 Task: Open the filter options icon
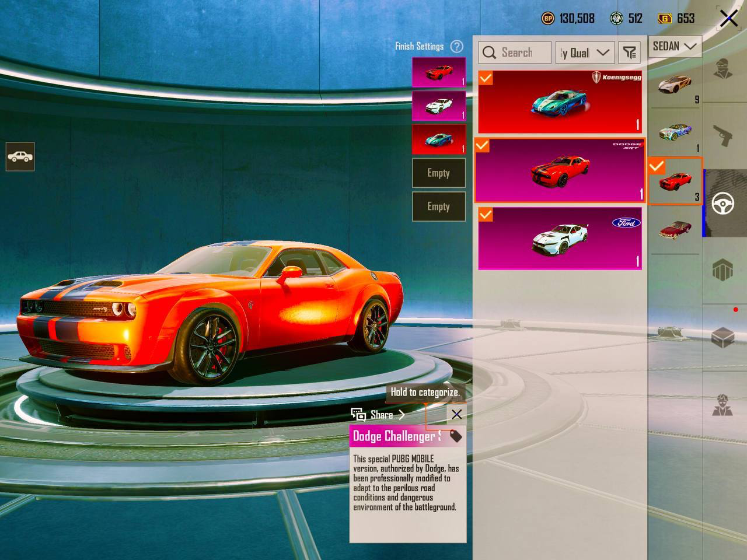(629, 52)
